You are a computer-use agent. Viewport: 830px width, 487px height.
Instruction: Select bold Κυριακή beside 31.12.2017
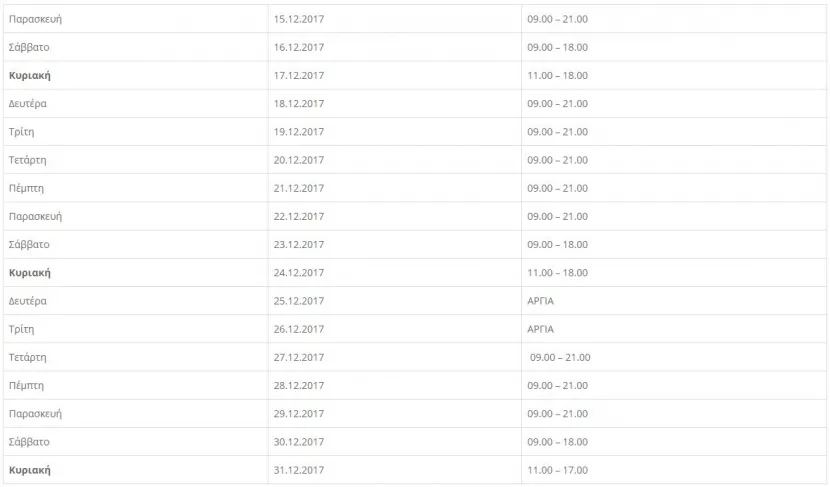coord(30,470)
